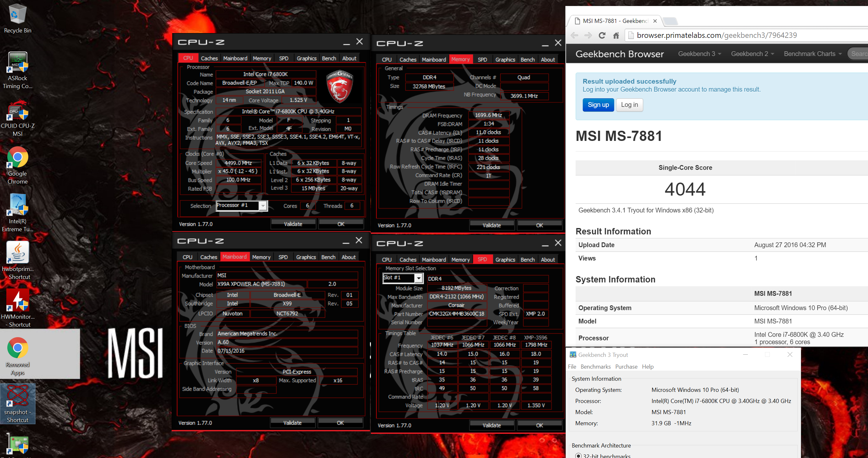Viewport: 868px width, 458px height.
Task: Select Graphics tab in CPU-Z Memory window
Action: click(x=505, y=60)
